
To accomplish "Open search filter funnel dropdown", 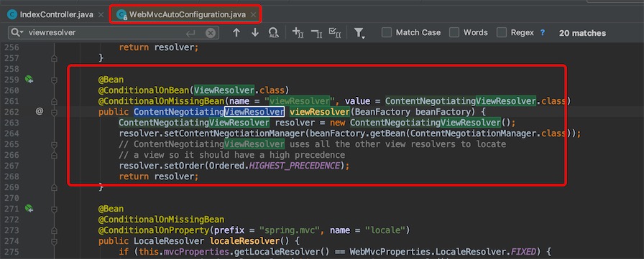I will tap(360, 33).
